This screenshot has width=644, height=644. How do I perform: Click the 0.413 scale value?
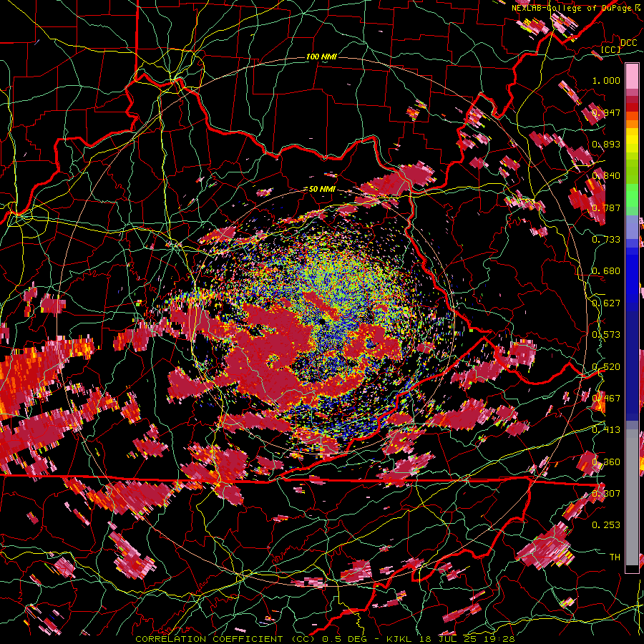pyautogui.click(x=606, y=430)
